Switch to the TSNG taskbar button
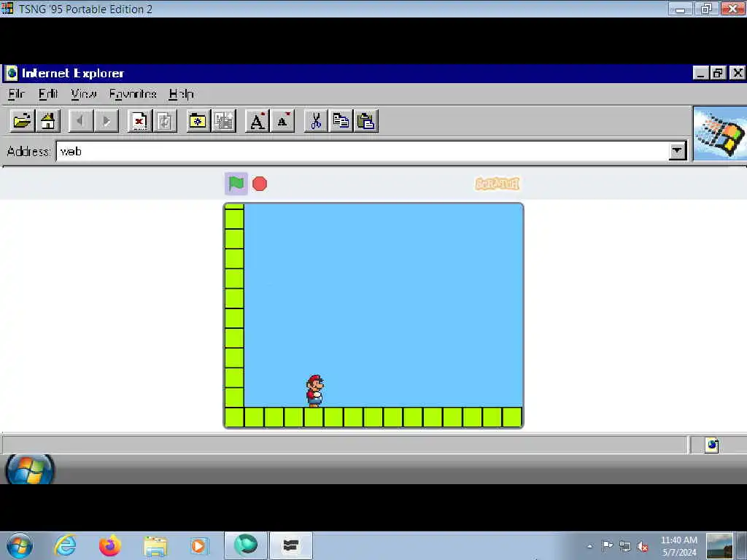 (x=291, y=545)
